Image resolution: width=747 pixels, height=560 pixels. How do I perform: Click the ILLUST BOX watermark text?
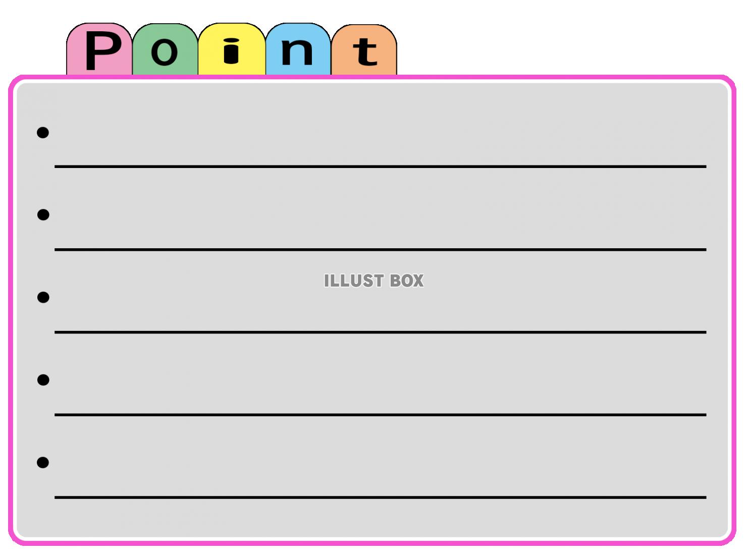373,281
